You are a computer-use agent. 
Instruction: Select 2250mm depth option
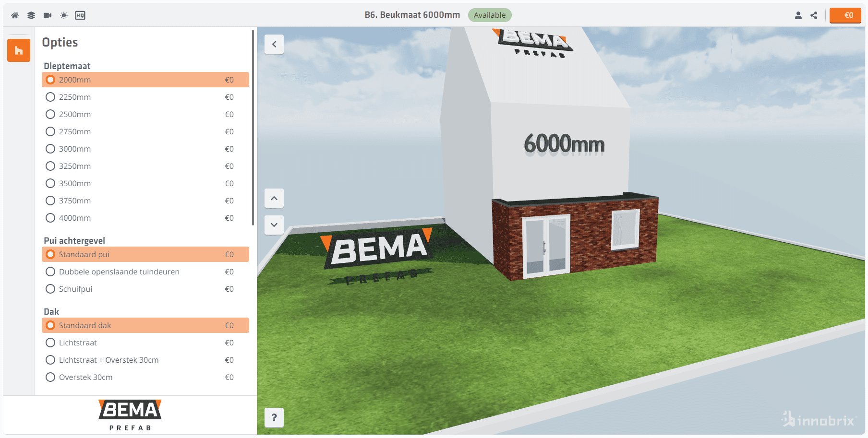point(145,97)
